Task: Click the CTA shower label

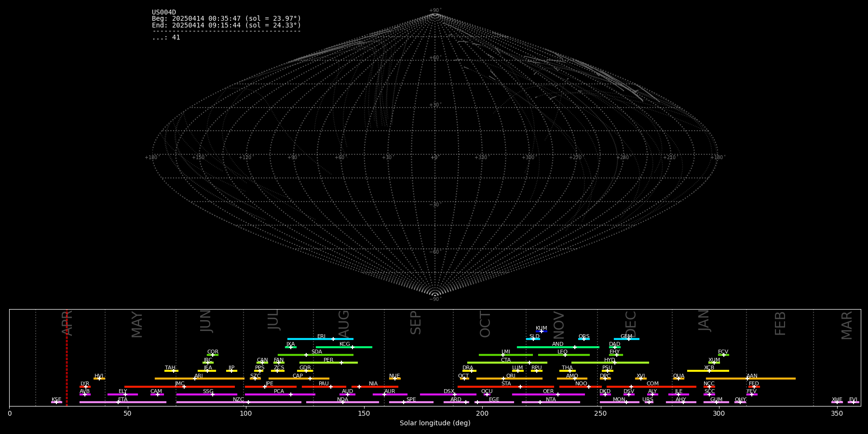Action: point(506,360)
